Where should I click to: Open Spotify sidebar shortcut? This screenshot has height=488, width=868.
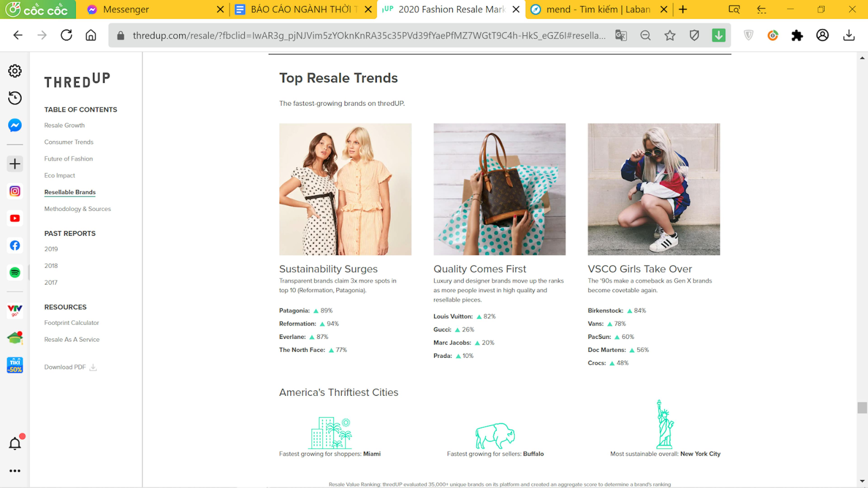click(x=15, y=272)
